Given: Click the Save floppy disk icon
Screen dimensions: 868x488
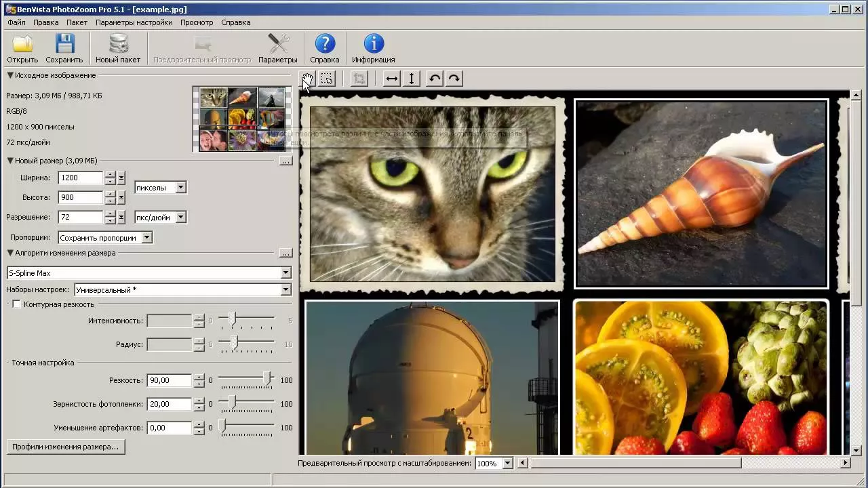Looking at the screenshot, I should pos(64,45).
